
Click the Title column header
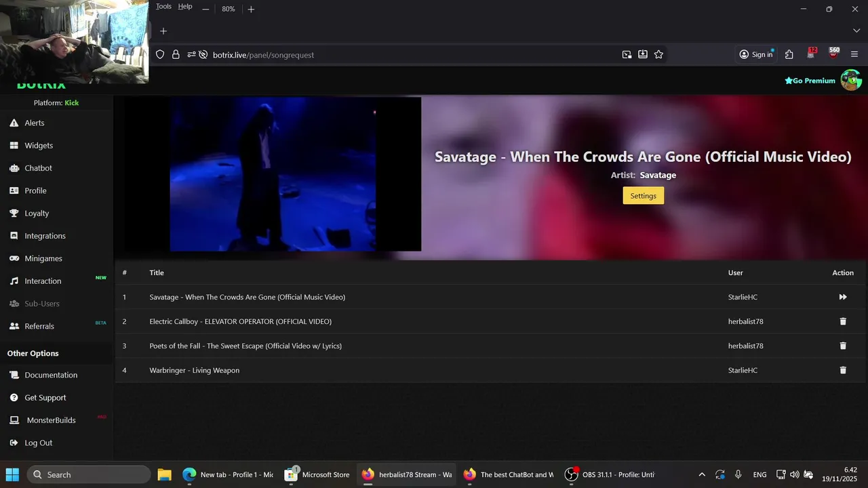[157, 272]
